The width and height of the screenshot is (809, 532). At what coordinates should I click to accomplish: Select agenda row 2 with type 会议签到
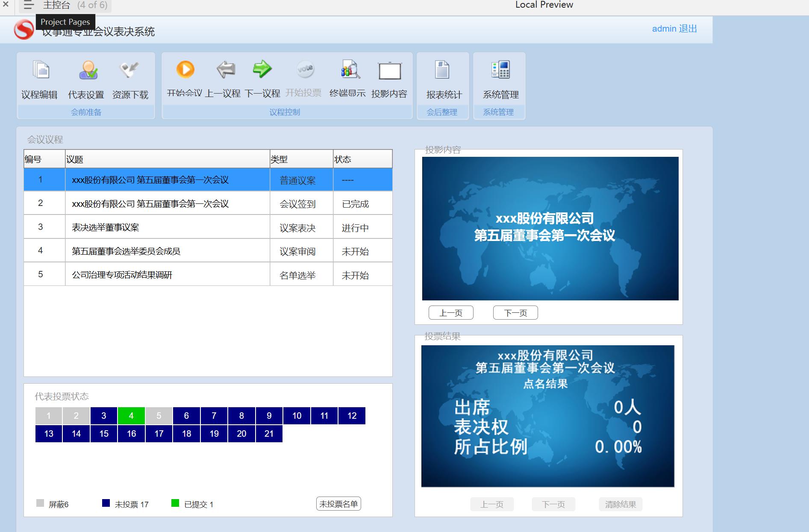tap(208, 203)
